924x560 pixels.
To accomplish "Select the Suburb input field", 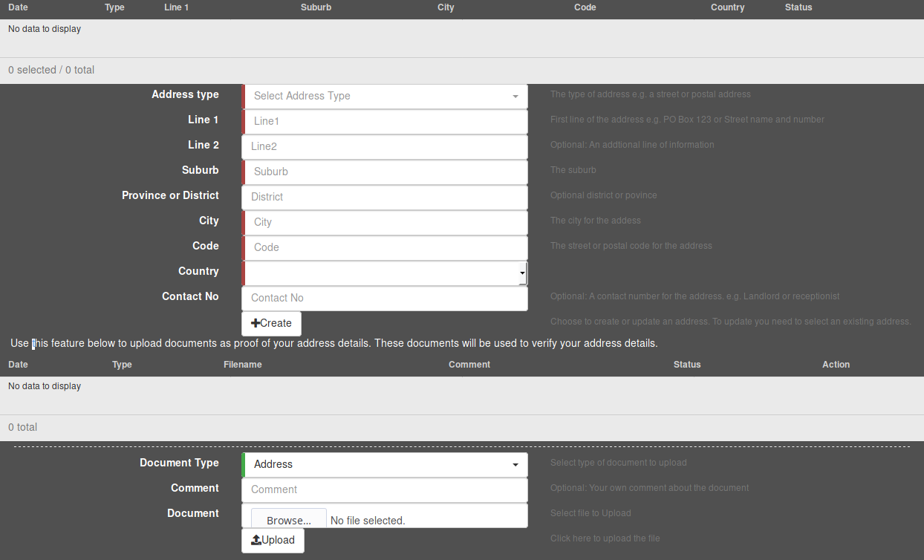I will [x=385, y=172].
